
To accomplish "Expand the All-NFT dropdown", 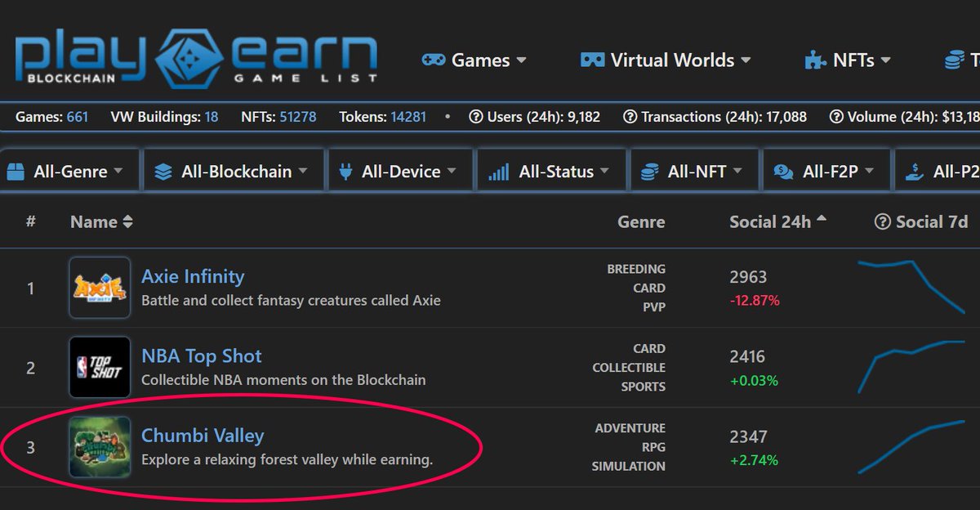I will 696,172.
